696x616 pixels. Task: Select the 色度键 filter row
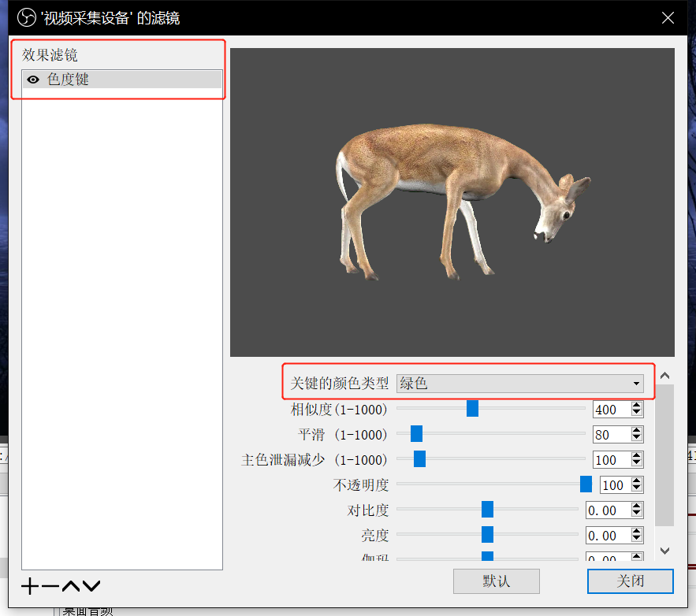pyautogui.click(x=122, y=80)
